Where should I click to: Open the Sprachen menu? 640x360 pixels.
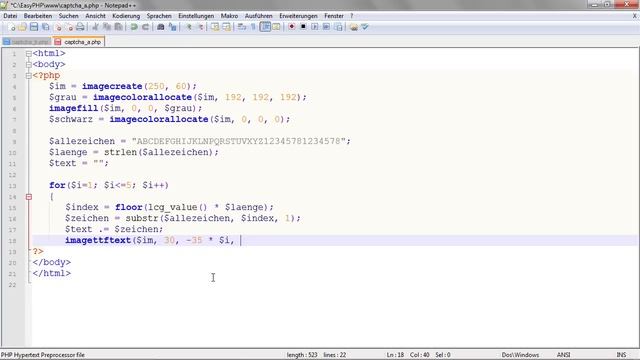pos(159,16)
